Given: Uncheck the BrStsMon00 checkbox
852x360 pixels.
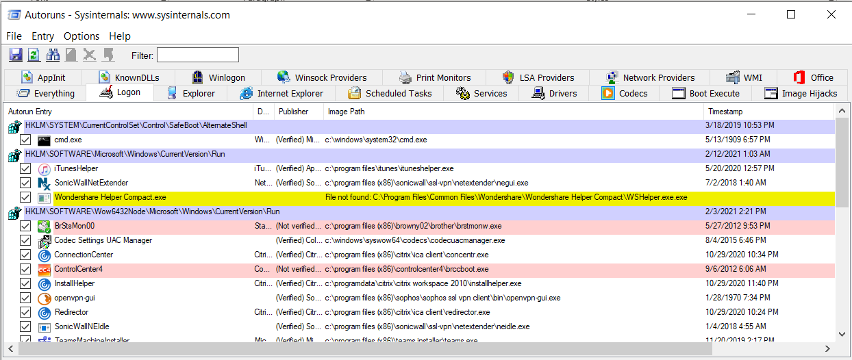Looking at the screenshot, I should coord(25,226).
